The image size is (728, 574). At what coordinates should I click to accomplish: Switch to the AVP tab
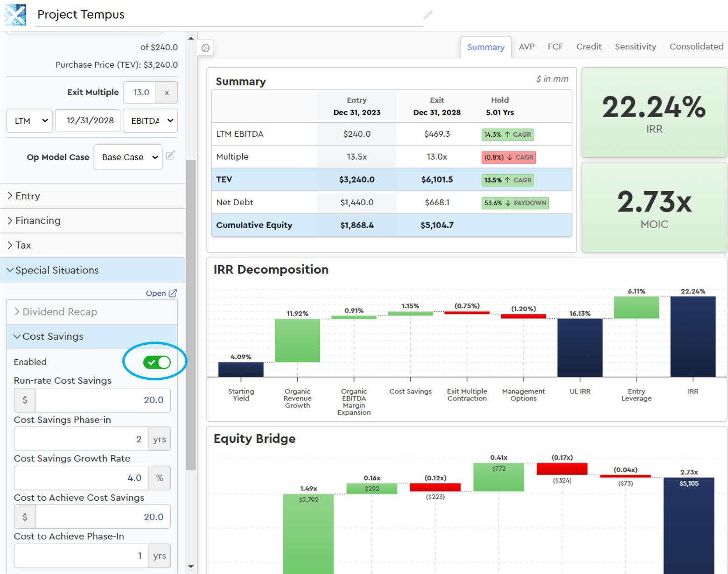(x=526, y=47)
